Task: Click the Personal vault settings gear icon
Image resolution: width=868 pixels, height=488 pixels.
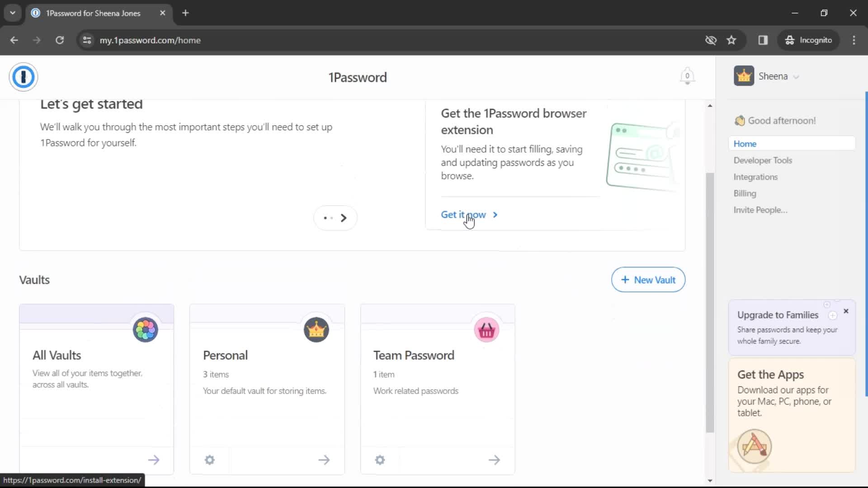Action: 209,460
